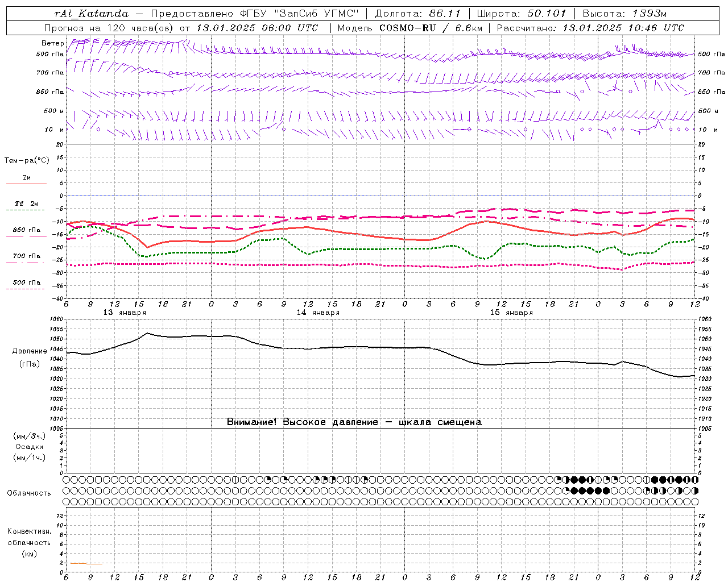Click the Облачность cloud cover label
The height and width of the screenshot is (582, 728).
pyautogui.click(x=29, y=493)
